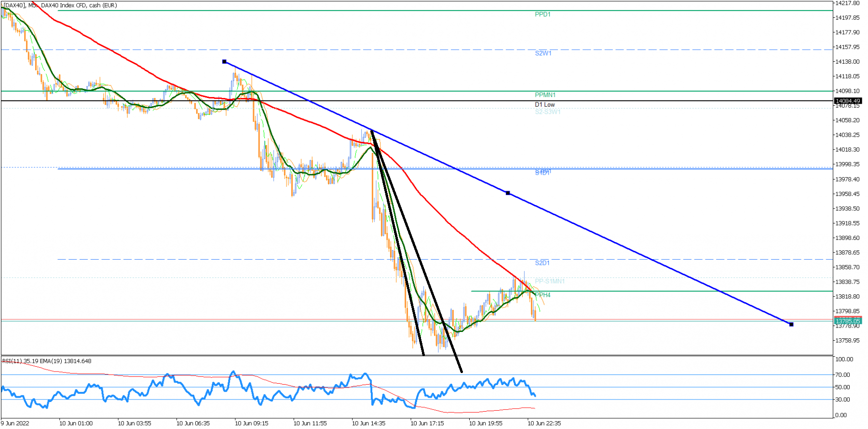Screen dimensions: 868x429
Task: Click the 14157.95 price axis value
Action: (x=847, y=47)
